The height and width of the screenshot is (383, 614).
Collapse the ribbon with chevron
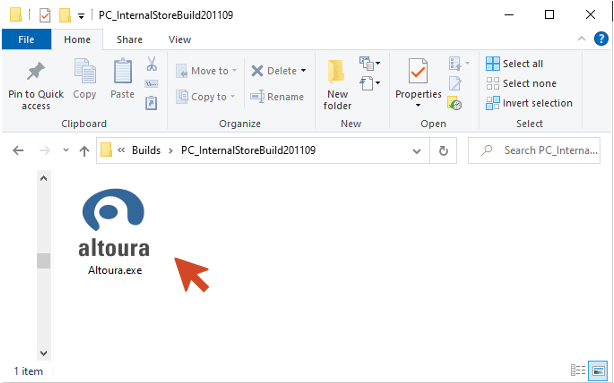(581, 39)
